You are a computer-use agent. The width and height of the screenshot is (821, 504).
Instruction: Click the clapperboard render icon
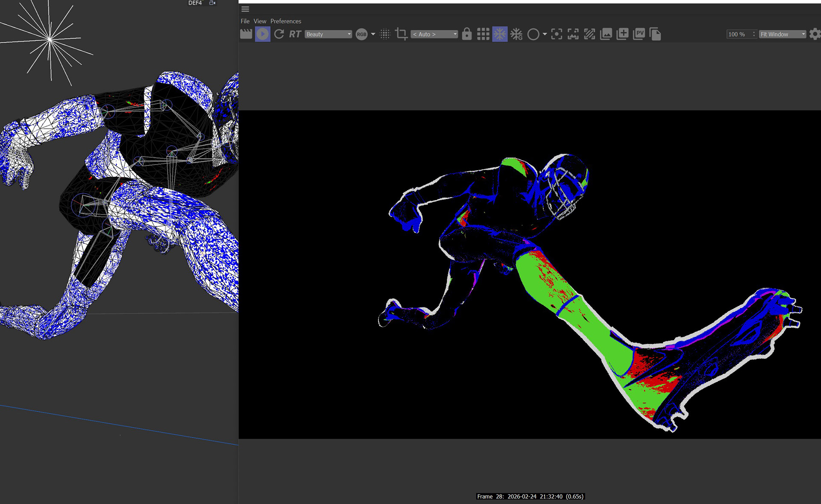coord(246,34)
